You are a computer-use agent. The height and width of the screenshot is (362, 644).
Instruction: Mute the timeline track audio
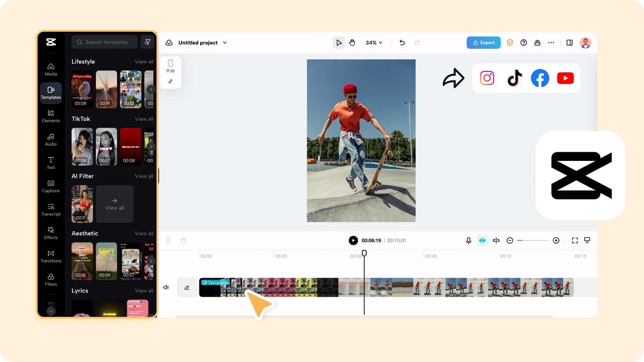[x=166, y=287]
